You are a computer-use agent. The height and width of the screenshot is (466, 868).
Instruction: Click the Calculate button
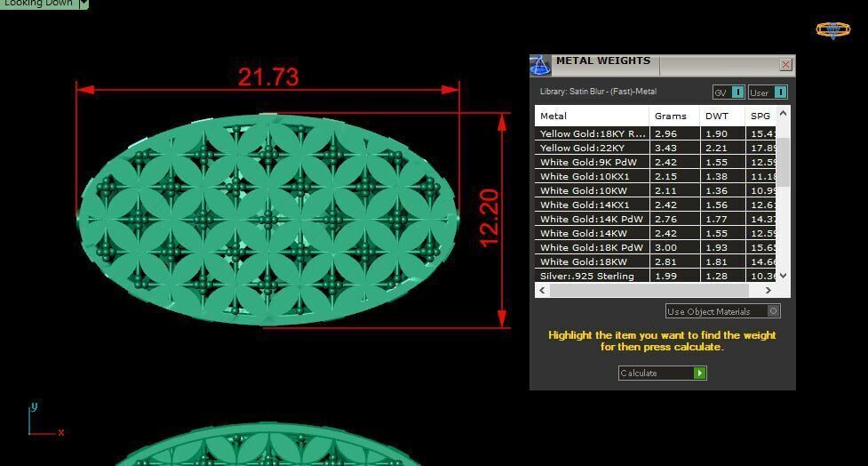click(x=662, y=373)
